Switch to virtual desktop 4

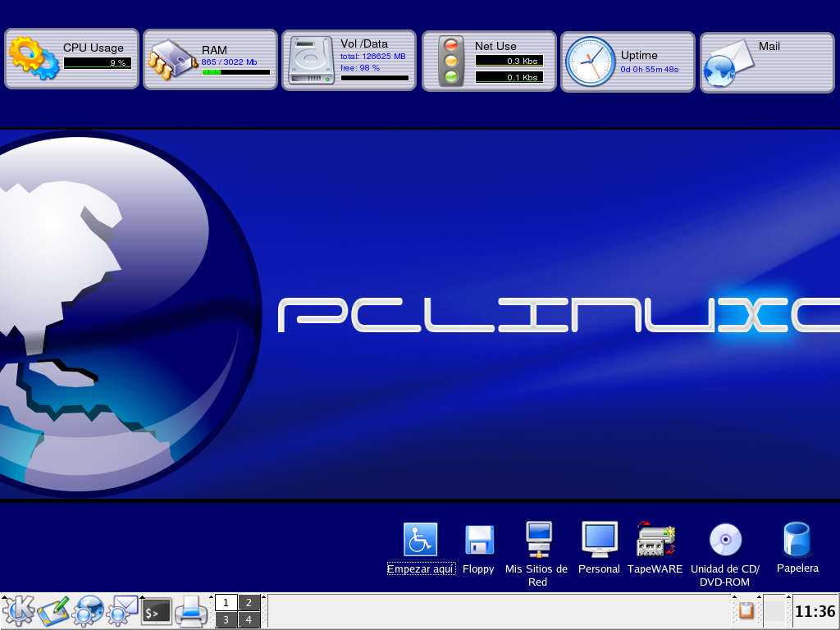pyautogui.click(x=249, y=620)
